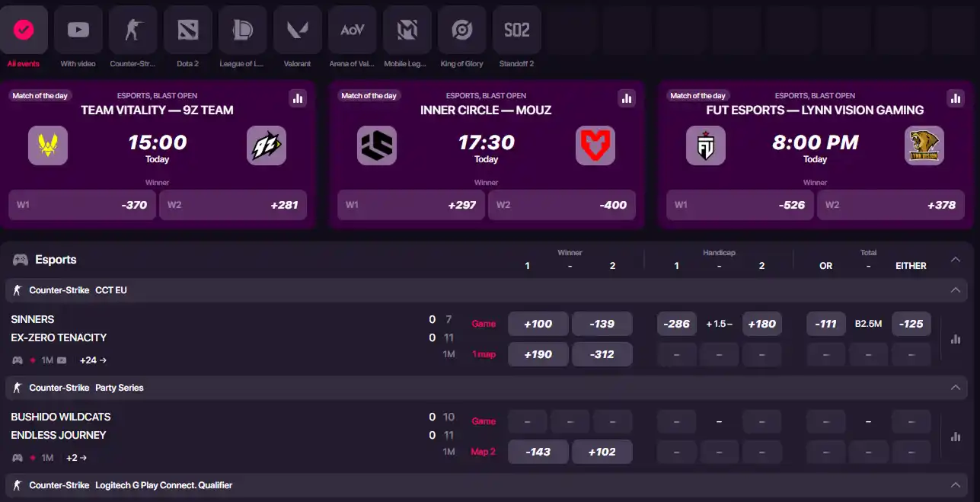Open Standoff 2 category icon
Viewport: 980px width, 502px height.
point(517,30)
